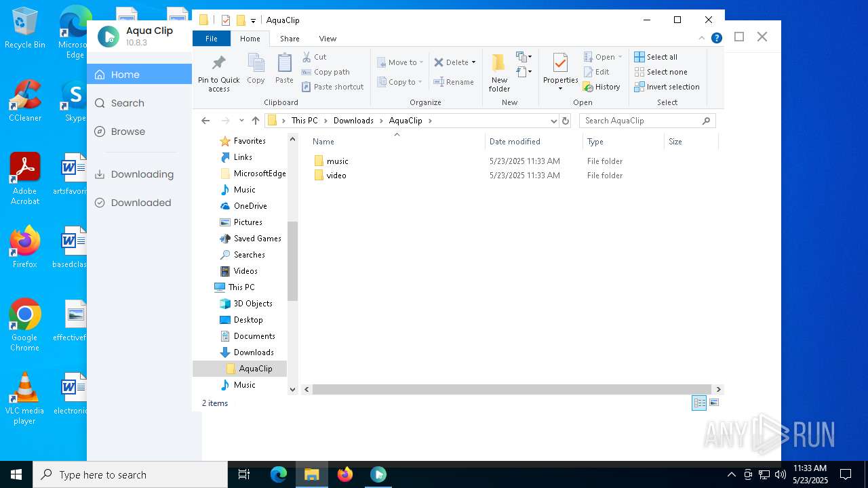Select Favorites in navigation tree
Image resolution: width=868 pixels, height=488 pixels.
pyautogui.click(x=250, y=141)
